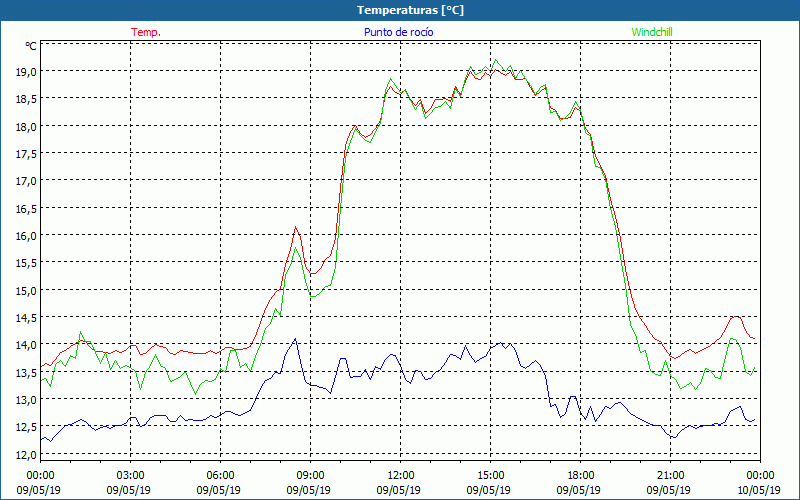This screenshot has height=500, width=800.
Task: Click the 16,5 y-axis value
Action: [x=26, y=208]
